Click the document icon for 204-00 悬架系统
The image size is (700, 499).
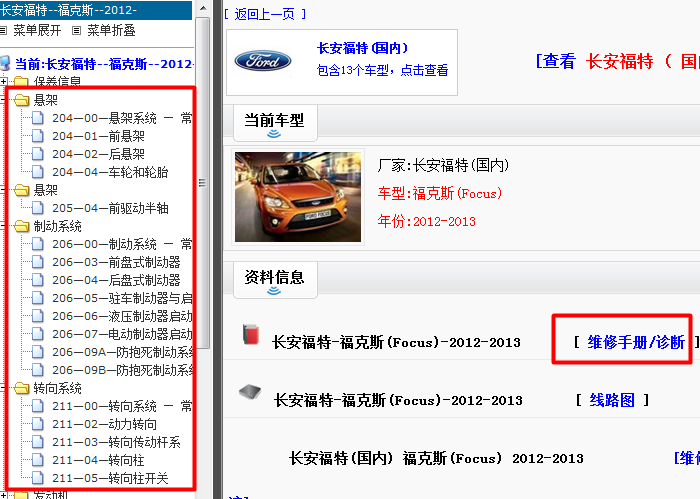click(38, 118)
